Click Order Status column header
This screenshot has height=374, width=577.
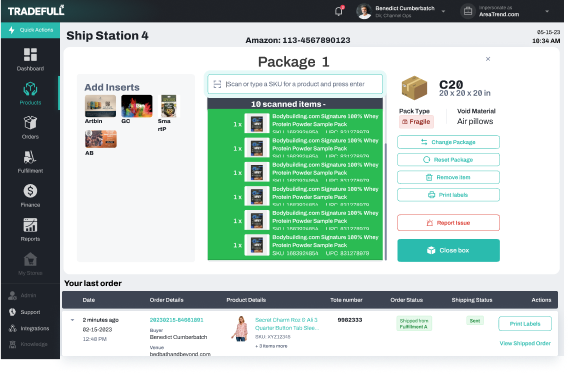(x=407, y=300)
